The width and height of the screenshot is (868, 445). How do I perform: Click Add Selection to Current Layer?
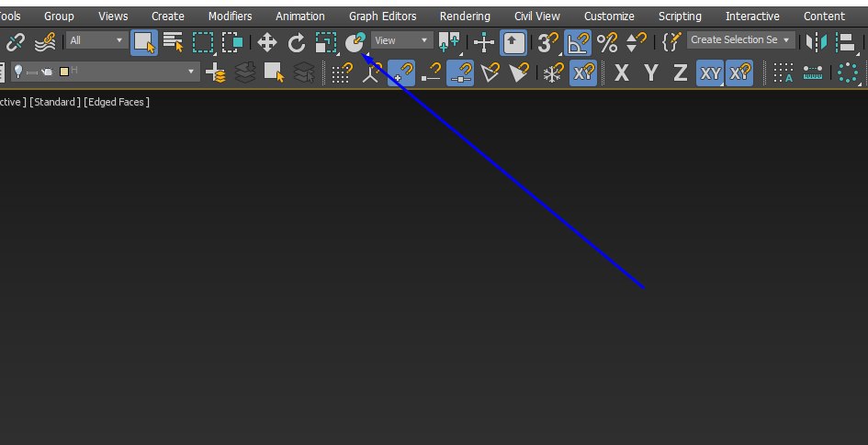click(244, 72)
